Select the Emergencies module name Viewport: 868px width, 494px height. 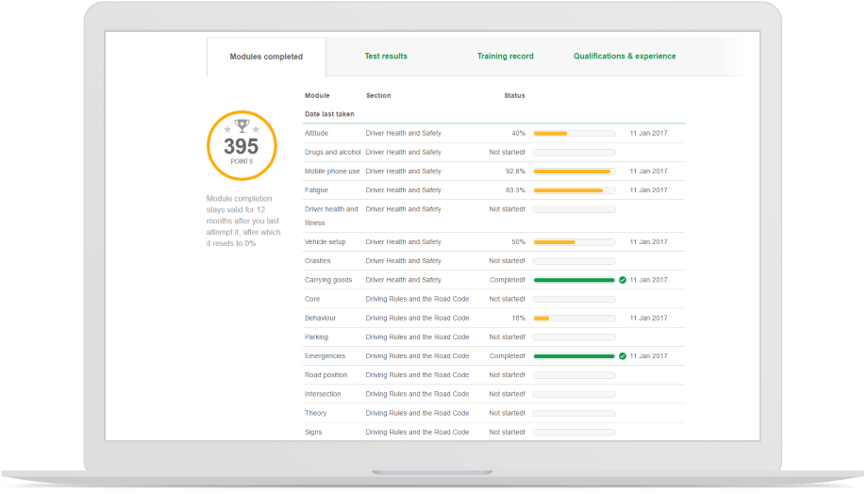coord(325,356)
